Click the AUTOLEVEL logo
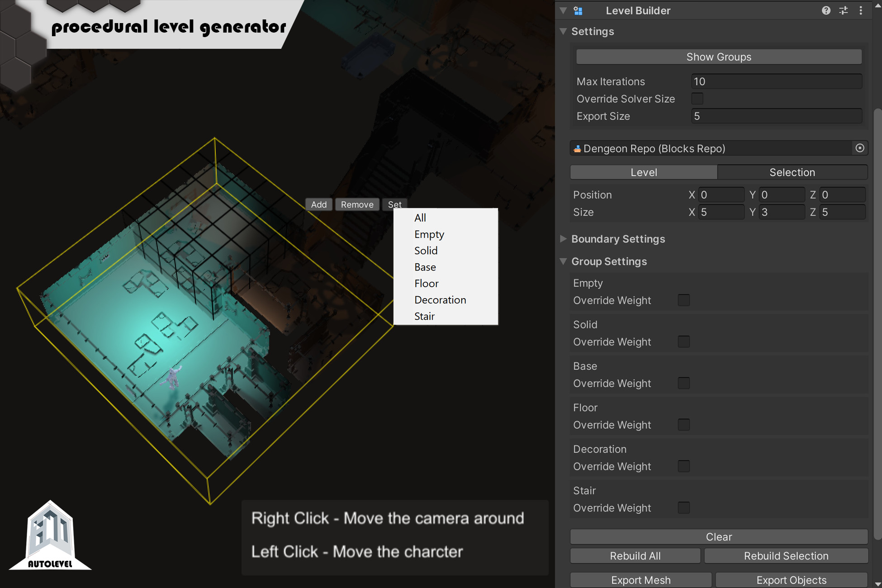The image size is (882, 588). [x=50, y=536]
